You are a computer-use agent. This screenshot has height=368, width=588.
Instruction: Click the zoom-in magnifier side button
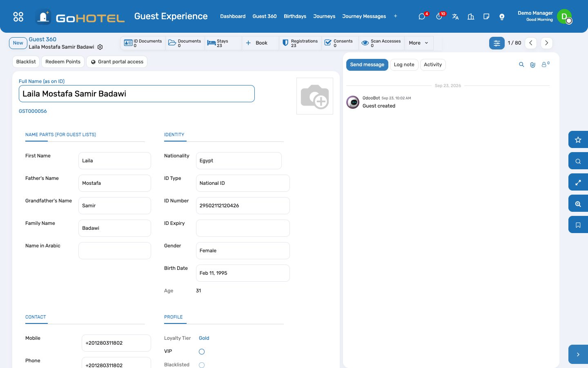click(x=578, y=204)
